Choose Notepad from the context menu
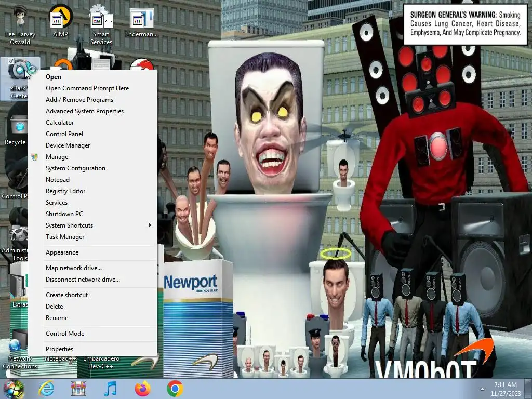The image size is (532, 399). coord(92,179)
